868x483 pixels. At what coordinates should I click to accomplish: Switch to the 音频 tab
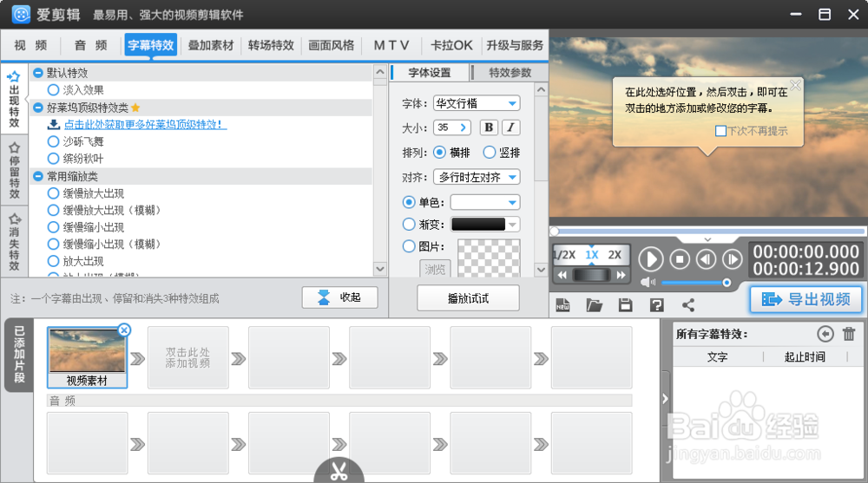[91, 45]
